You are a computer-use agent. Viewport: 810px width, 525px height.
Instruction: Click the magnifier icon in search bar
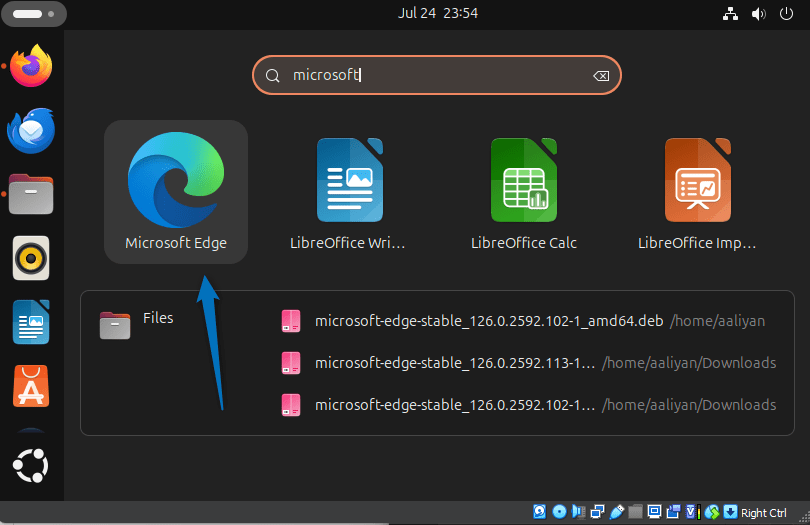pos(272,76)
